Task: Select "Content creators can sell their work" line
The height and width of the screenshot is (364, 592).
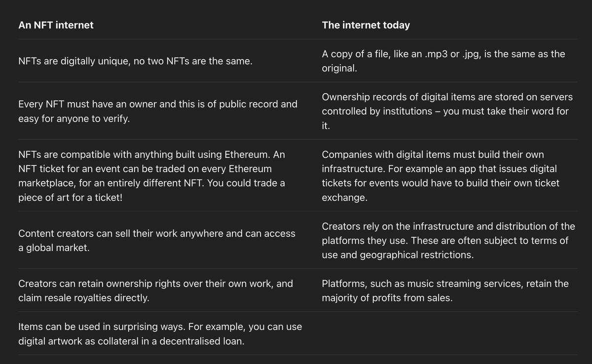Action: coord(156,234)
